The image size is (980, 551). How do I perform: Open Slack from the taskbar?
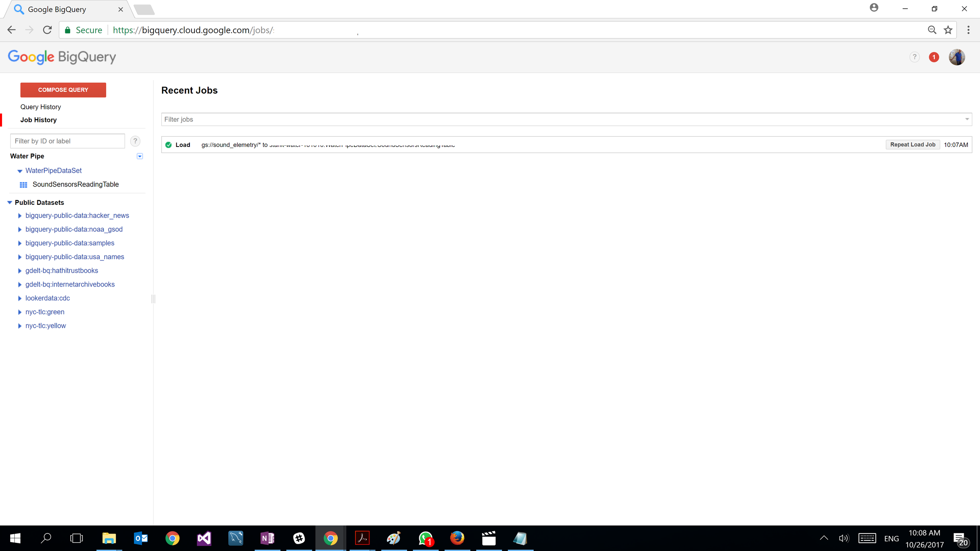299,538
